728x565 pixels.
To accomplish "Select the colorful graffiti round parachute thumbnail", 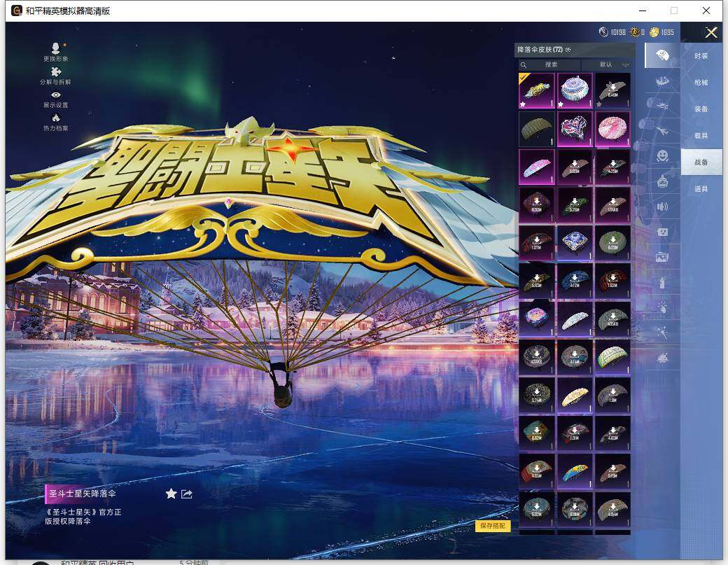I will [x=537, y=319].
